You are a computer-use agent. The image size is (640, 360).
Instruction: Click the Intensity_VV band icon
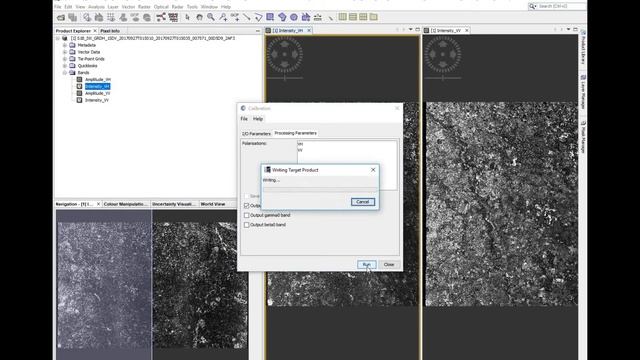click(79, 100)
